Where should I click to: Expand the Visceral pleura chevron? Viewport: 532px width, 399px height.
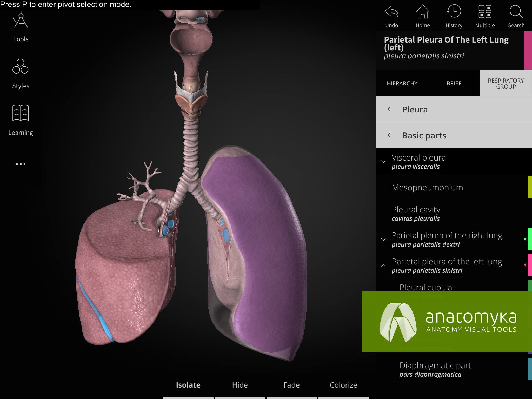tap(383, 162)
